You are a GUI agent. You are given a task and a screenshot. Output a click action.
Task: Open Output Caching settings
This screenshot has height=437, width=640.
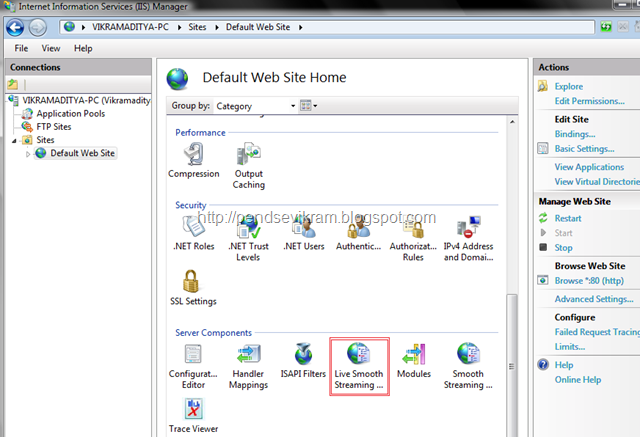[249, 166]
